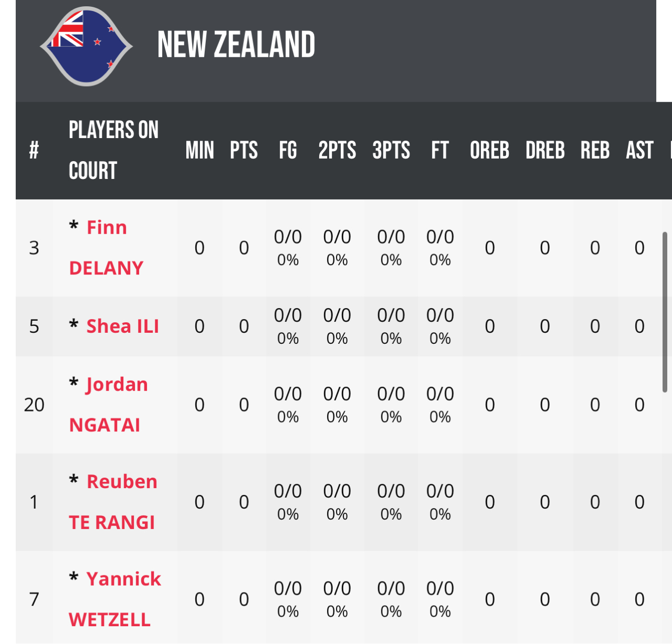Click the vertical scrollbar beside the table
This screenshot has height=644, width=672.
[x=665, y=312]
